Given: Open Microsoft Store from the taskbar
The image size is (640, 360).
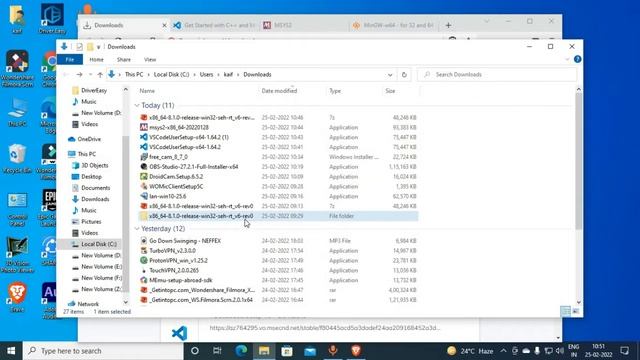Looking at the screenshot, I should pos(287,351).
